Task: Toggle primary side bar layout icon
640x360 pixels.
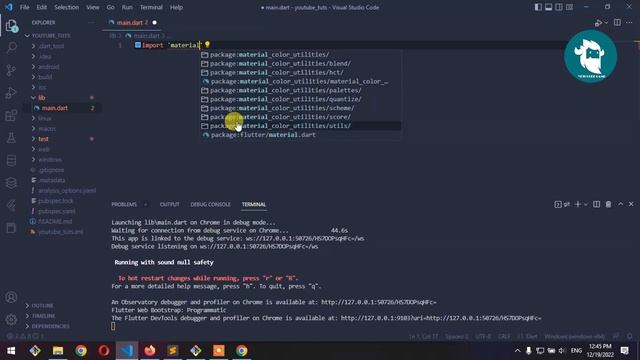Action: 538,7
